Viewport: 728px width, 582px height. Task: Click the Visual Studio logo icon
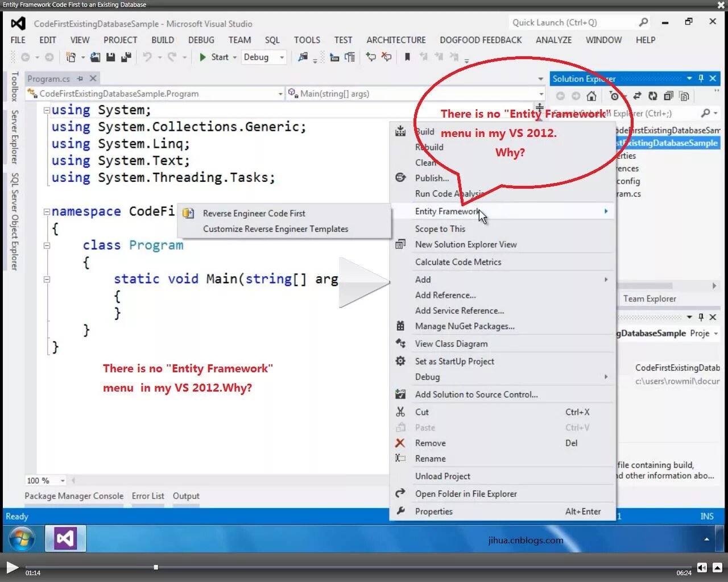[18, 23]
